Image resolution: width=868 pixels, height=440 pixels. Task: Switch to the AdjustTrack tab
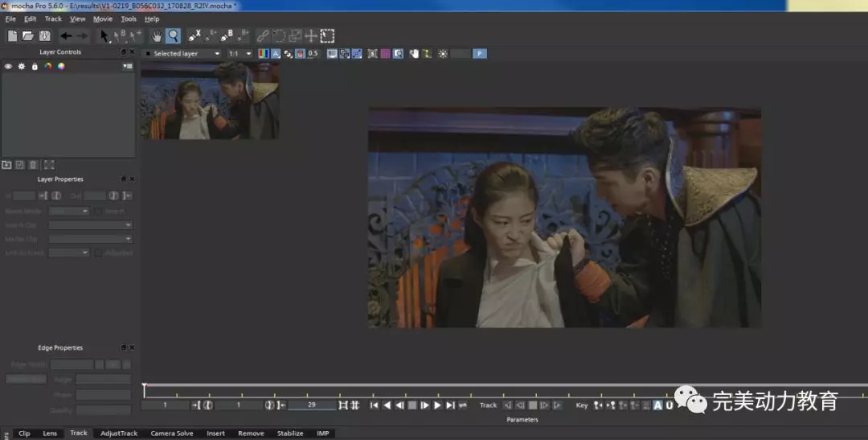click(x=119, y=434)
